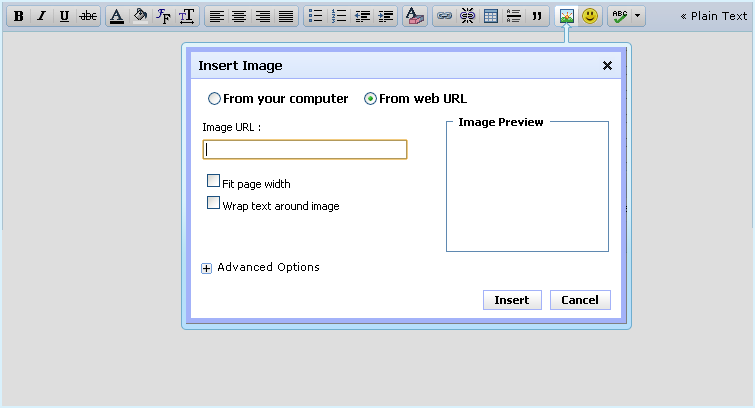Viewport: 755px width, 408px height.
Task: Insert a numbered list
Action: pos(339,16)
